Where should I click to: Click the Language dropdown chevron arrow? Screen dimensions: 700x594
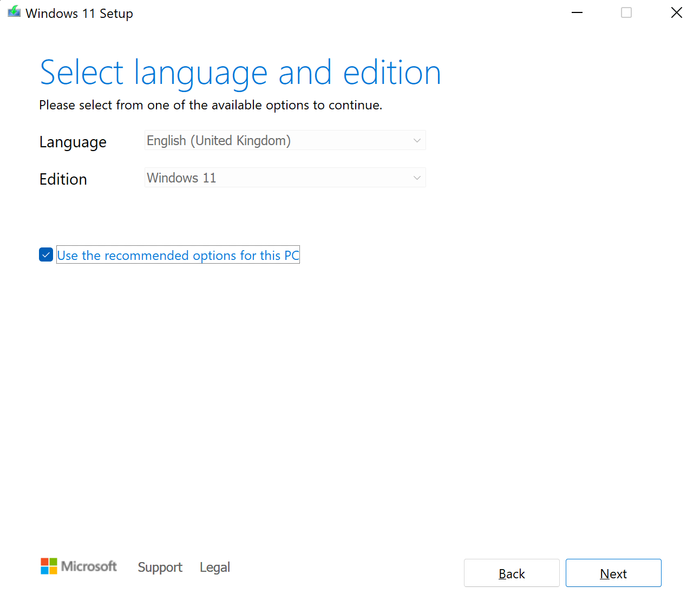pyautogui.click(x=416, y=140)
